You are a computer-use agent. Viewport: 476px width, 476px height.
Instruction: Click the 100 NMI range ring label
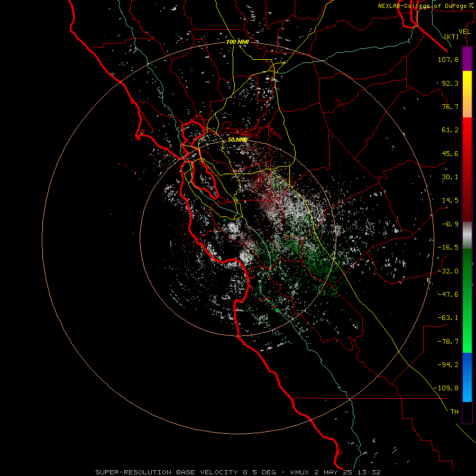tap(237, 42)
